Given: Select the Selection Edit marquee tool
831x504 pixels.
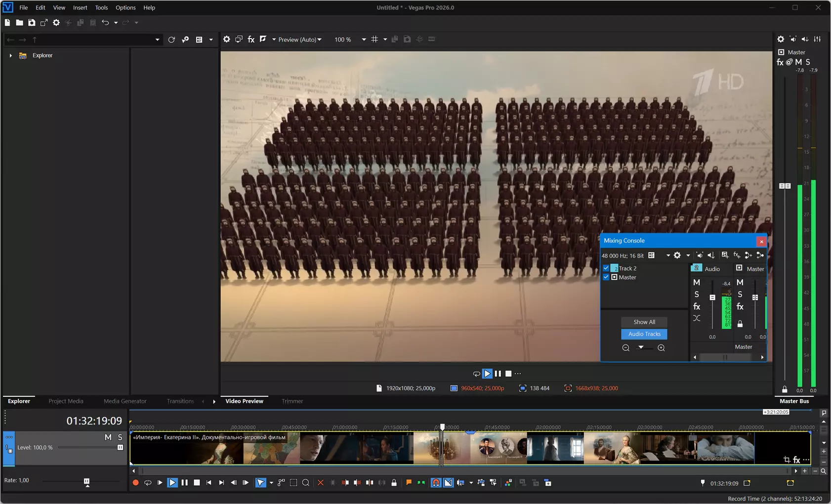Looking at the screenshot, I should tap(293, 483).
